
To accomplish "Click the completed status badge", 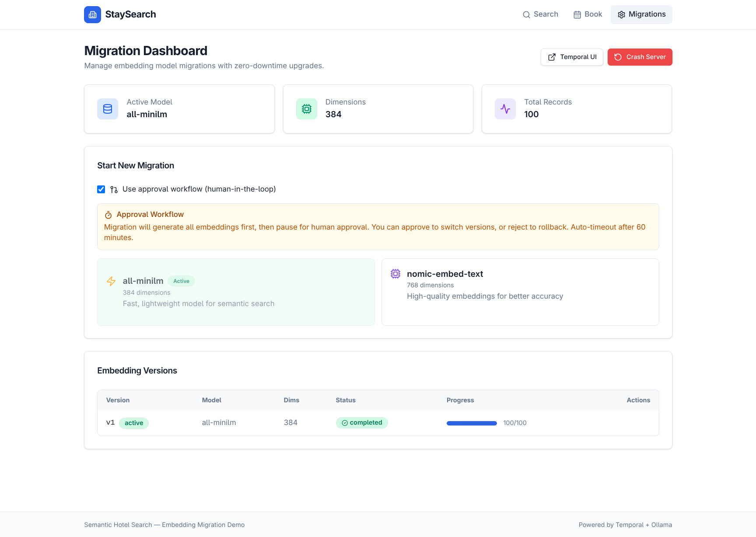I will click(362, 423).
